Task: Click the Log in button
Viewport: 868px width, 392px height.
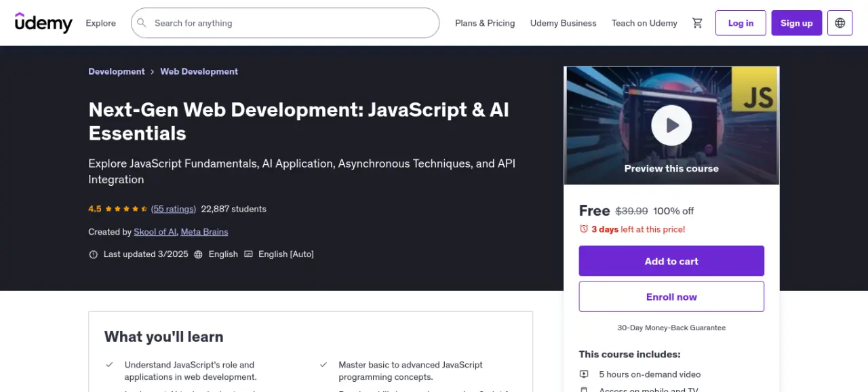Action: pyautogui.click(x=741, y=23)
